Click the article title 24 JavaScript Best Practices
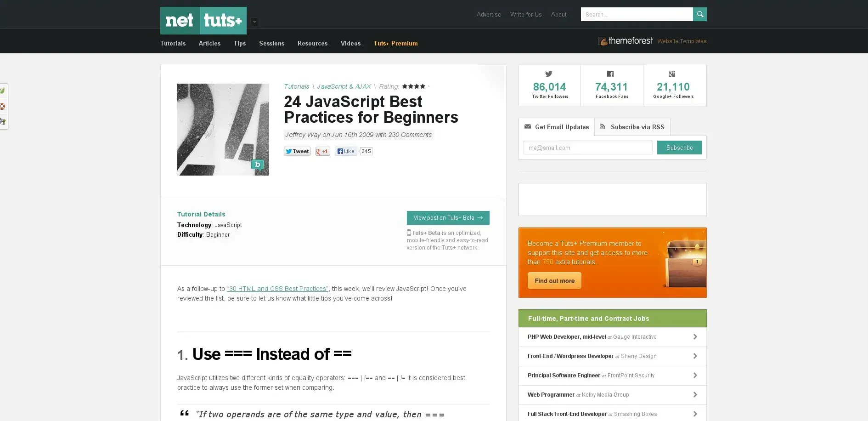 [x=371, y=109]
